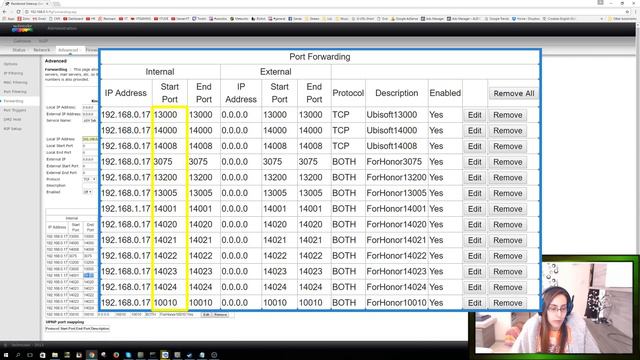The height and width of the screenshot is (360, 640).
Task: Edit the Ubisoft14008 rule
Action: 474,146
